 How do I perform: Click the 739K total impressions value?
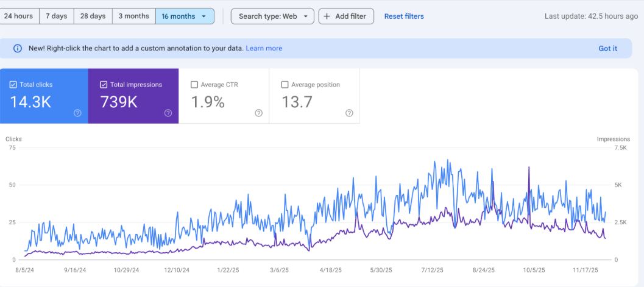(x=119, y=102)
